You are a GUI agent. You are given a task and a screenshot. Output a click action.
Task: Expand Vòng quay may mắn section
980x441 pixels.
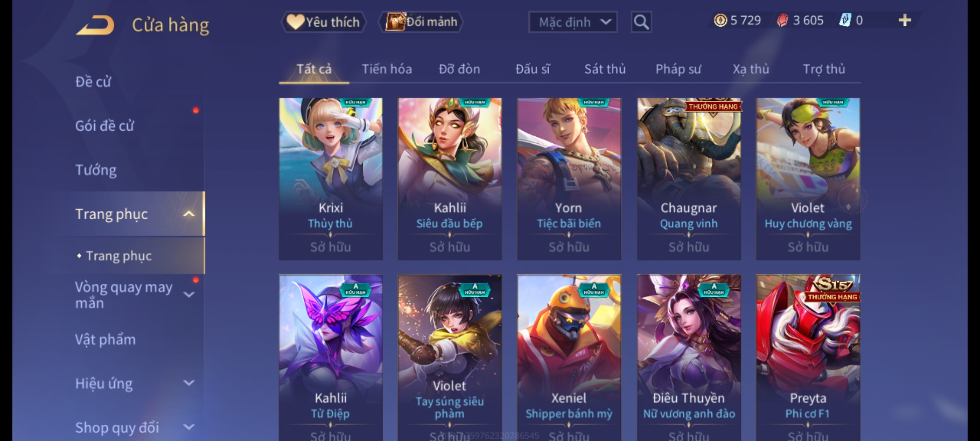[189, 294]
